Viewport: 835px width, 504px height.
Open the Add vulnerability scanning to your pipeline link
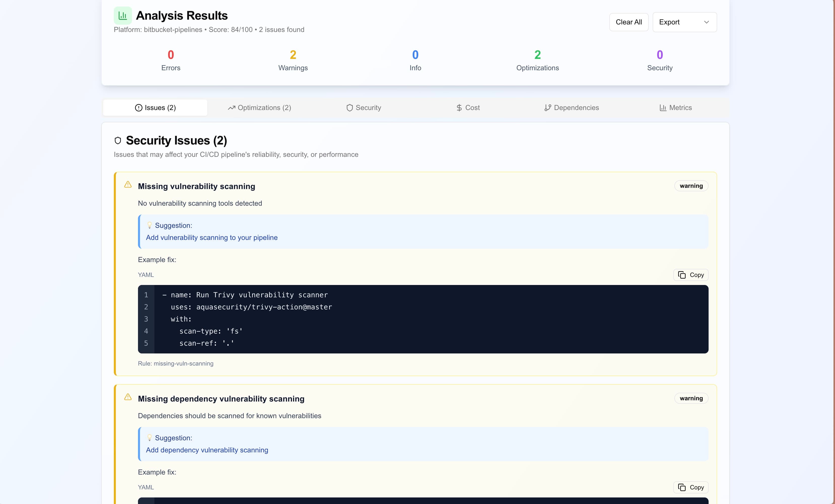(212, 237)
